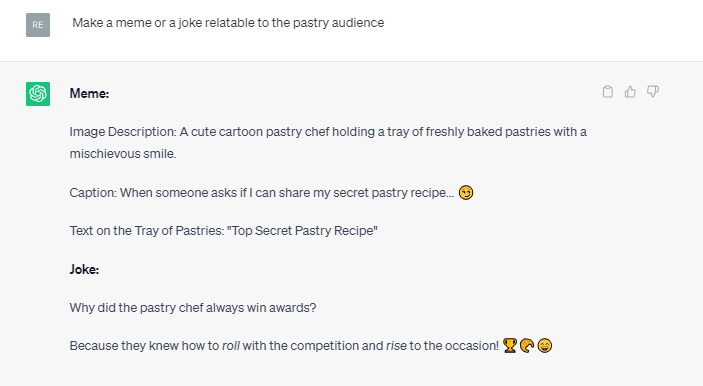Click the smirking emoji after the caption
The height and width of the screenshot is (386, 703).
466,192
